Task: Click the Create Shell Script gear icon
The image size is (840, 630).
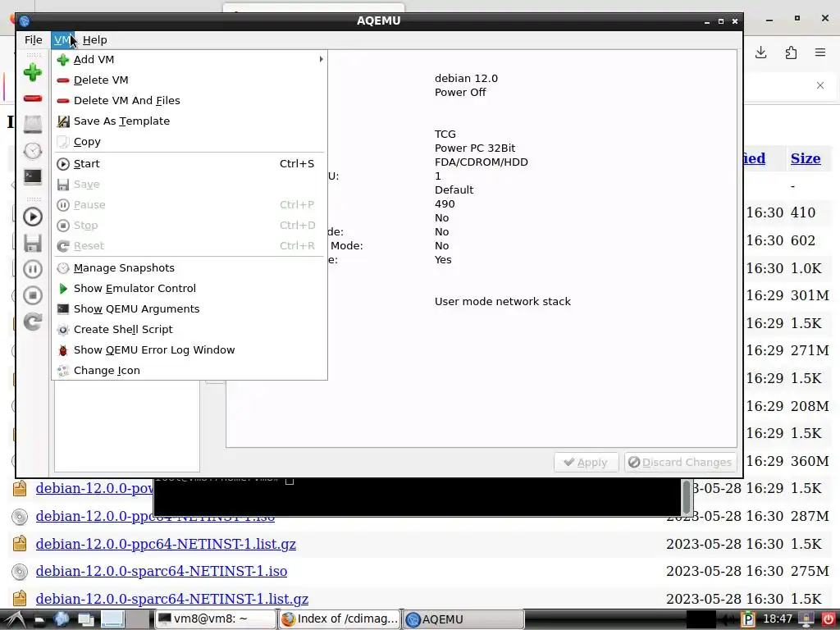Action: pos(63,330)
